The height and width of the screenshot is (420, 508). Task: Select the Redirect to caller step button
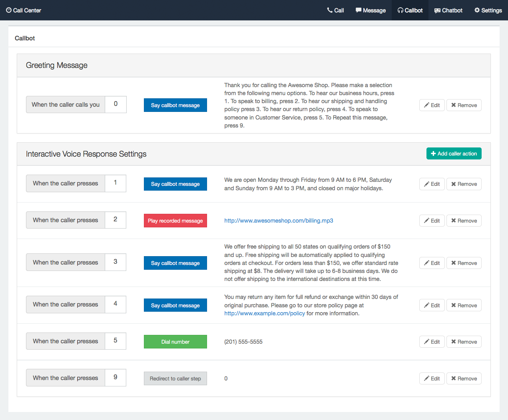(x=175, y=378)
